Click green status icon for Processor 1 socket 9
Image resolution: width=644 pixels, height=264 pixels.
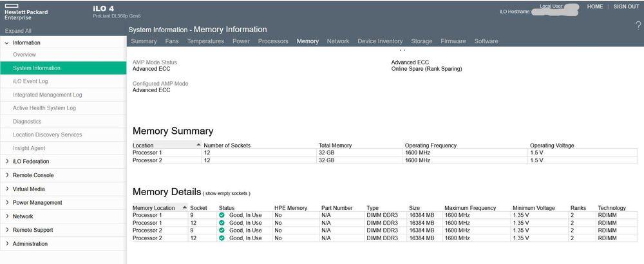click(222, 215)
